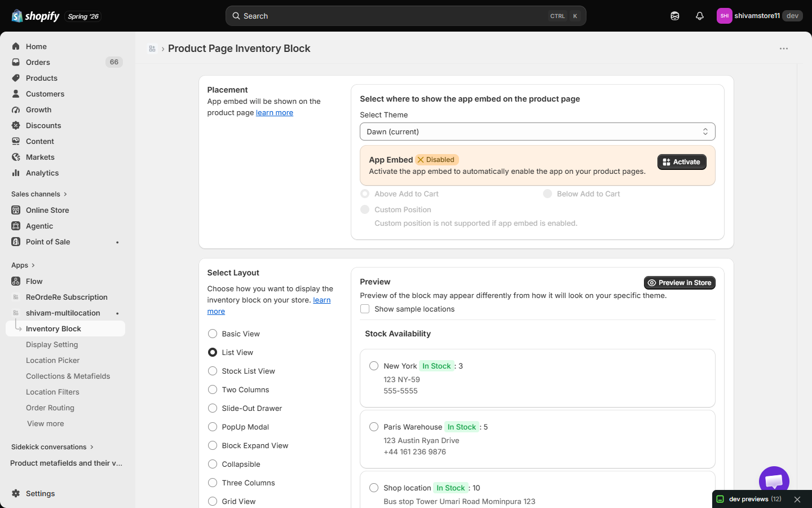
Task: Click the Search input field
Action: pos(406,16)
